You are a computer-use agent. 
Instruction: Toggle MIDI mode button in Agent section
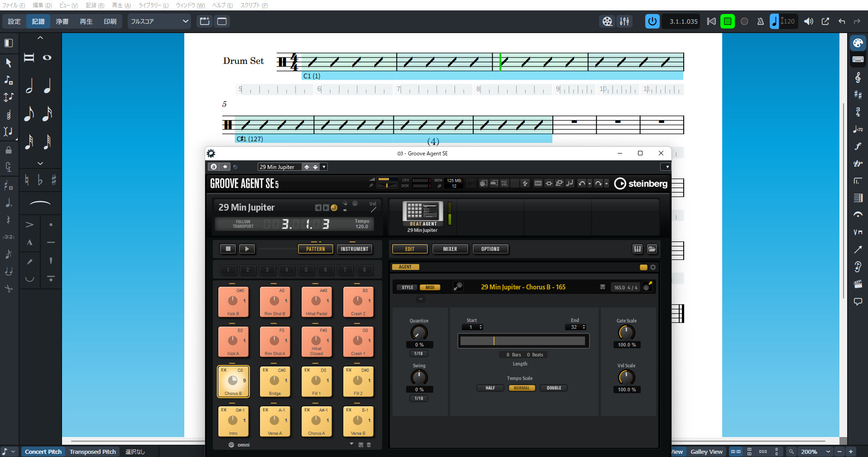tap(430, 287)
